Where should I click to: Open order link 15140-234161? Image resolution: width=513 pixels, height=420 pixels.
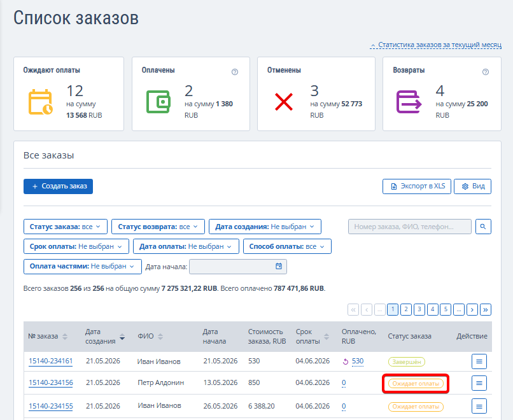(51, 361)
